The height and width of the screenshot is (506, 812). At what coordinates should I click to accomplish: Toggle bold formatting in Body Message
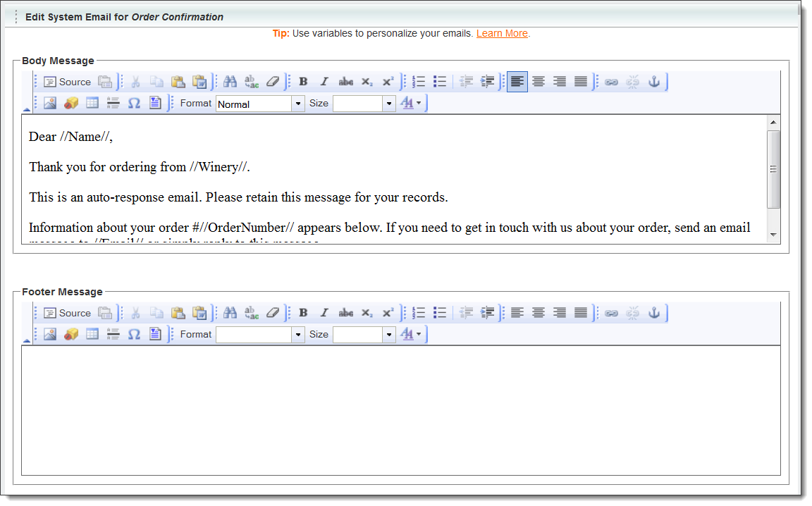tap(303, 81)
